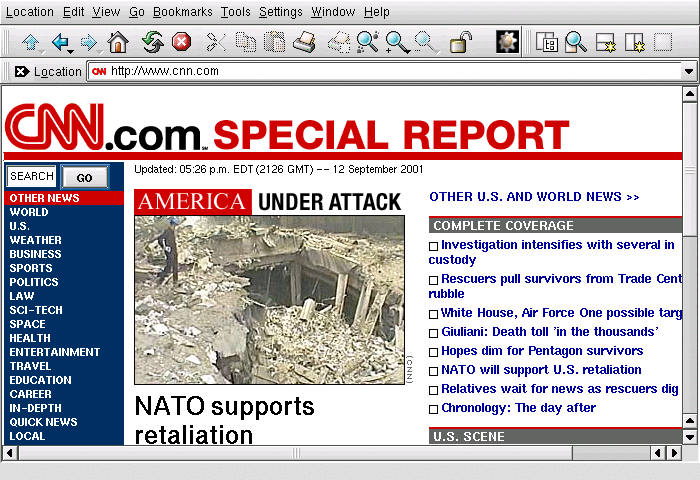Open the Edit menu
Screen dimensions: 700x480
coord(73,12)
